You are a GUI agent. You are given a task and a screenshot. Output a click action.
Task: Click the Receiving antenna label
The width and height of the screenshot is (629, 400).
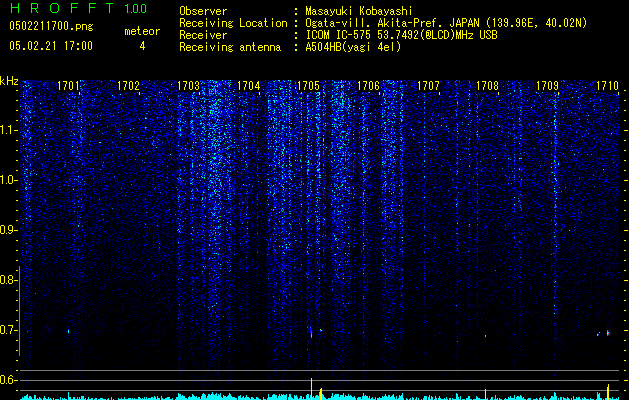click(x=230, y=47)
